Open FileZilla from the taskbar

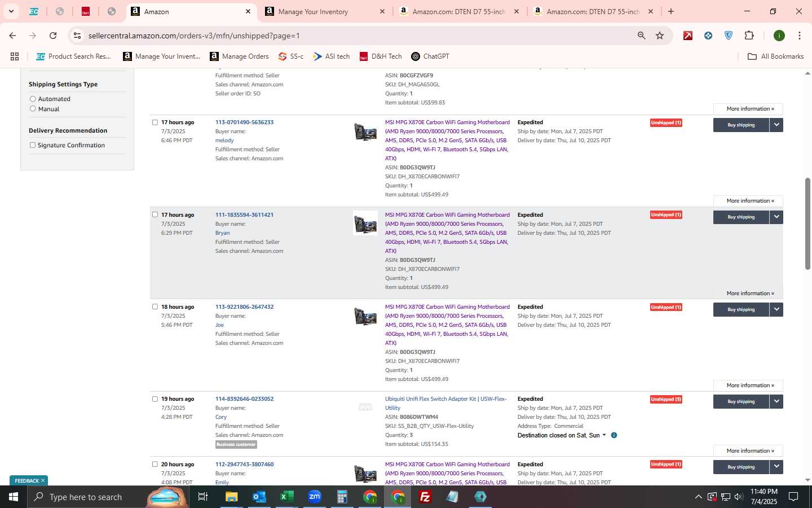[x=425, y=497]
